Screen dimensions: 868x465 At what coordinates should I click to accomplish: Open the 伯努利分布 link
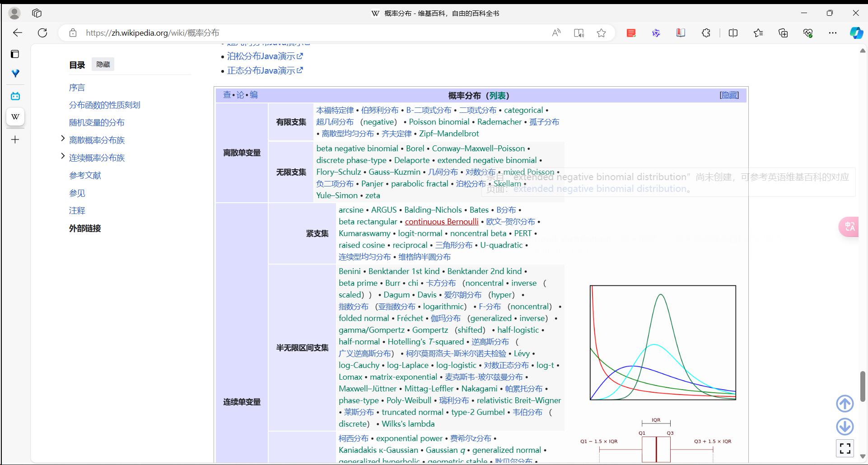pyautogui.click(x=380, y=110)
